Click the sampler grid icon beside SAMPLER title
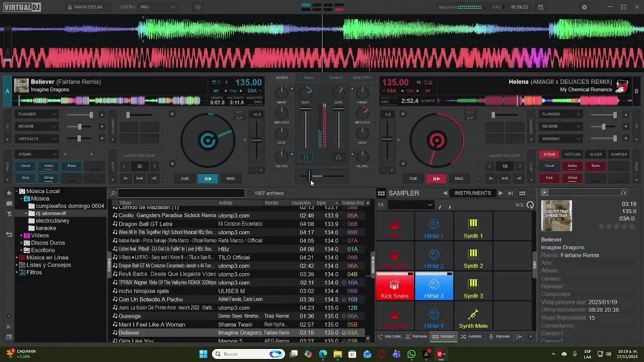The image size is (644, 362). click(381, 193)
